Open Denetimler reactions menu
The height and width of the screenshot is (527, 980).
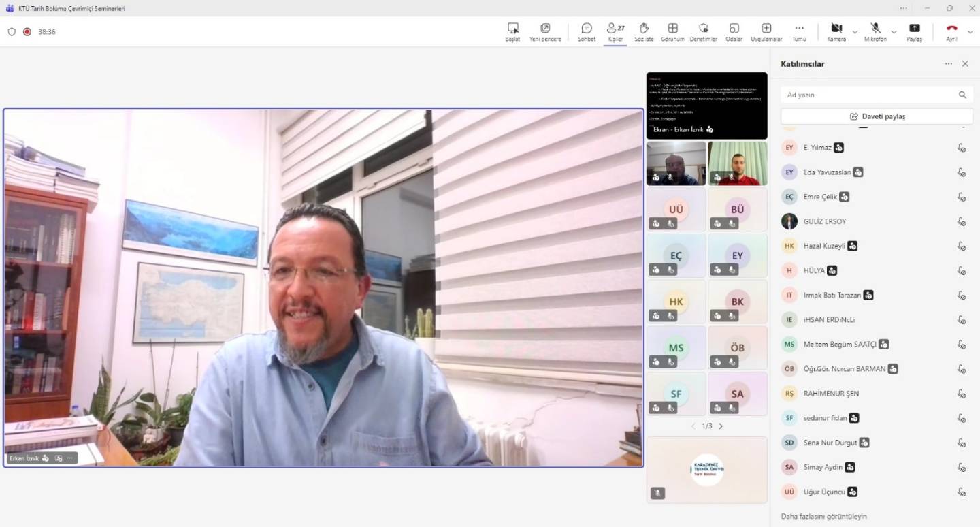click(703, 31)
